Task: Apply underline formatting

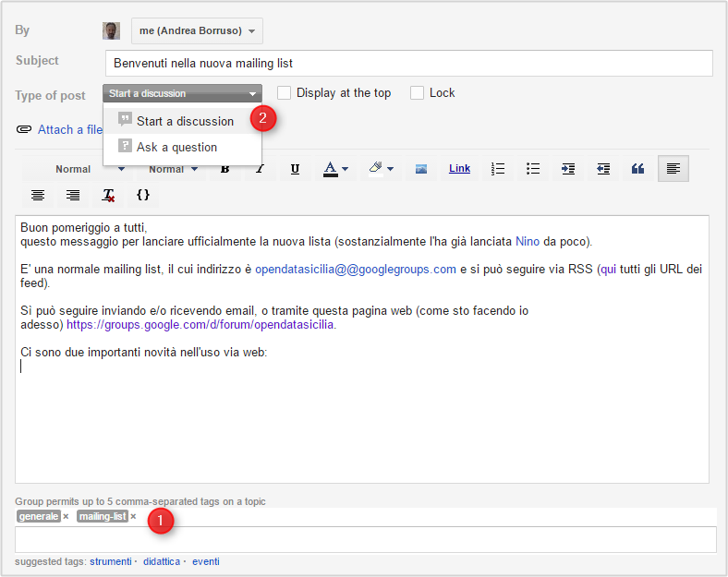Action: click(x=295, y=169)
